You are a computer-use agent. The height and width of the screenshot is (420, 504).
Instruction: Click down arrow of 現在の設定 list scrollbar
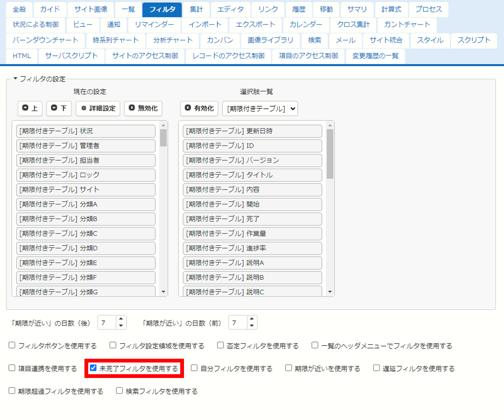(164, 292)
